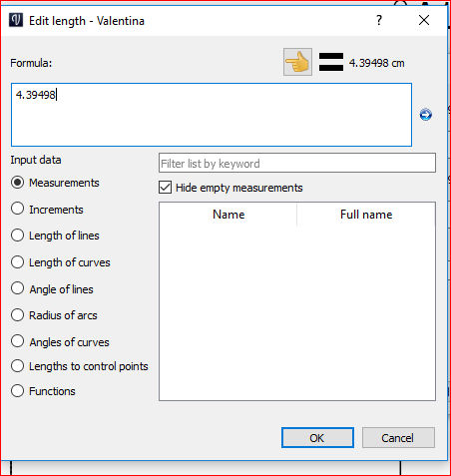
Task: Click inside the Formula text box
Action: 212,115
